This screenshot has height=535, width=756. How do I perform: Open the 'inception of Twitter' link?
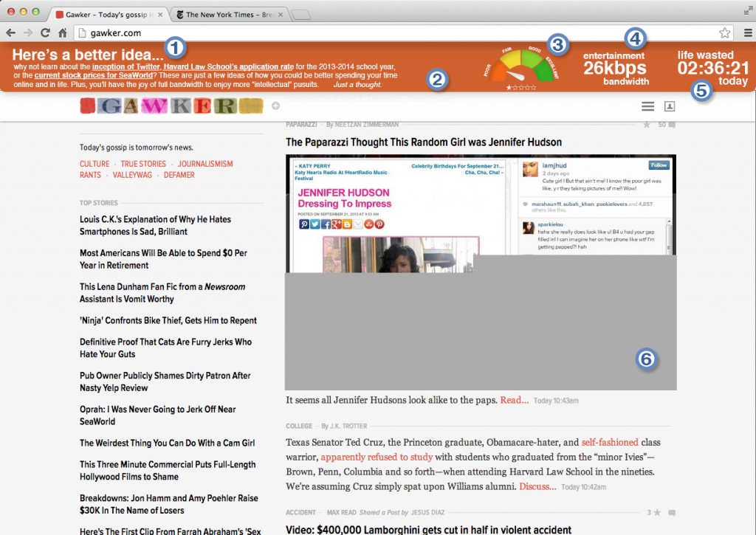coord(126,67)
